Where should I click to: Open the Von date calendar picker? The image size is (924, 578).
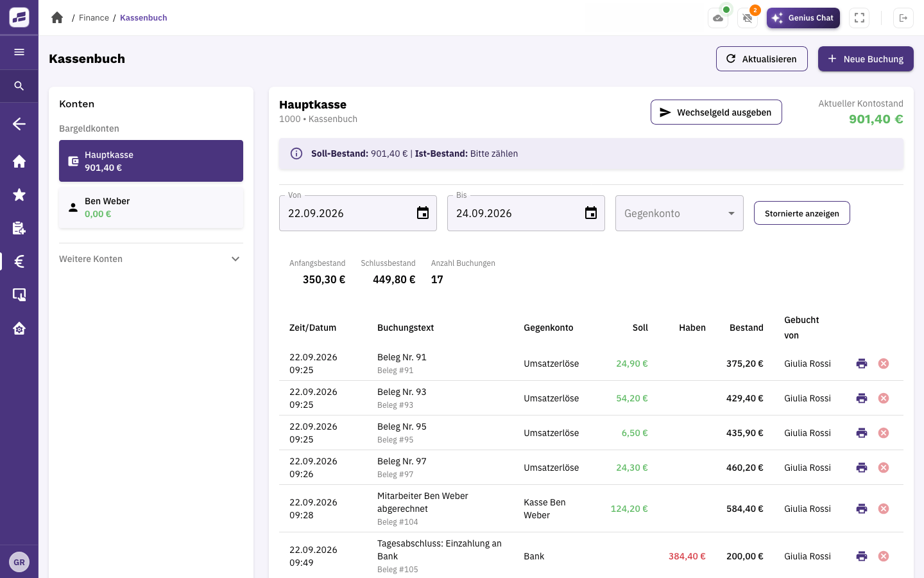tap(423, 213)
